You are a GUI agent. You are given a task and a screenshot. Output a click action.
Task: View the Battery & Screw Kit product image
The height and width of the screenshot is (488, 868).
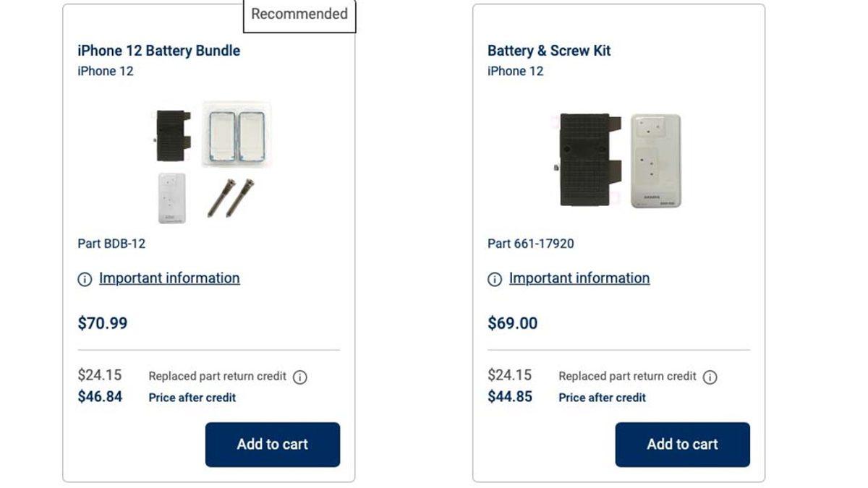coord(620,160)
